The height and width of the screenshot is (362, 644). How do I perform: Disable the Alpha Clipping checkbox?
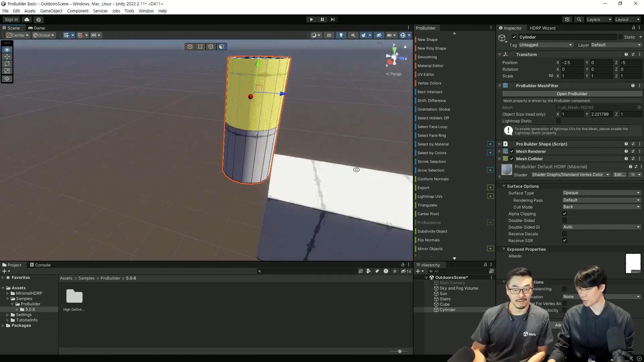tap(565, 214)
